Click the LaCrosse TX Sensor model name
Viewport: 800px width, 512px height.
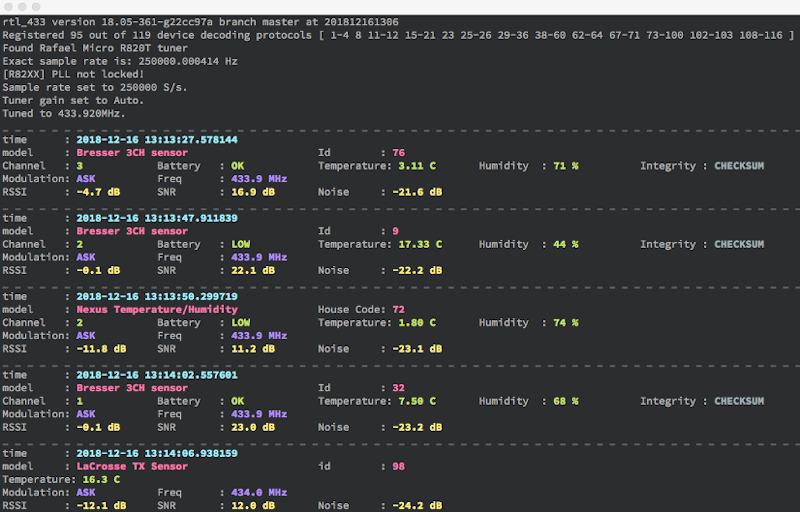(x=132, y=466)
